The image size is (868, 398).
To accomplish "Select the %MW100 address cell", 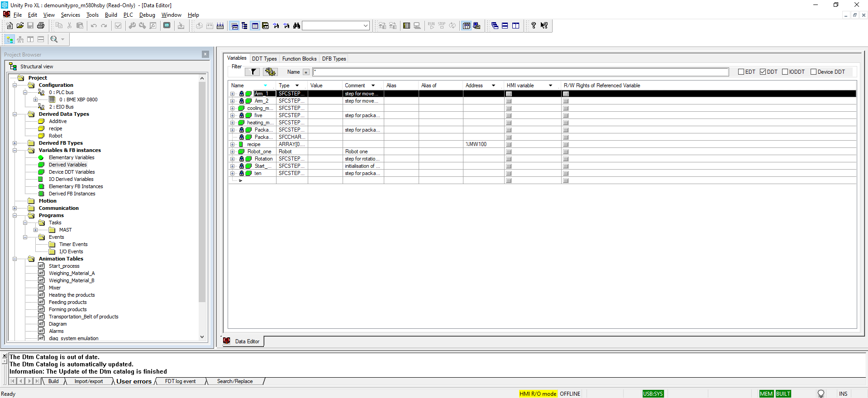I will click(x=483, y=144).
